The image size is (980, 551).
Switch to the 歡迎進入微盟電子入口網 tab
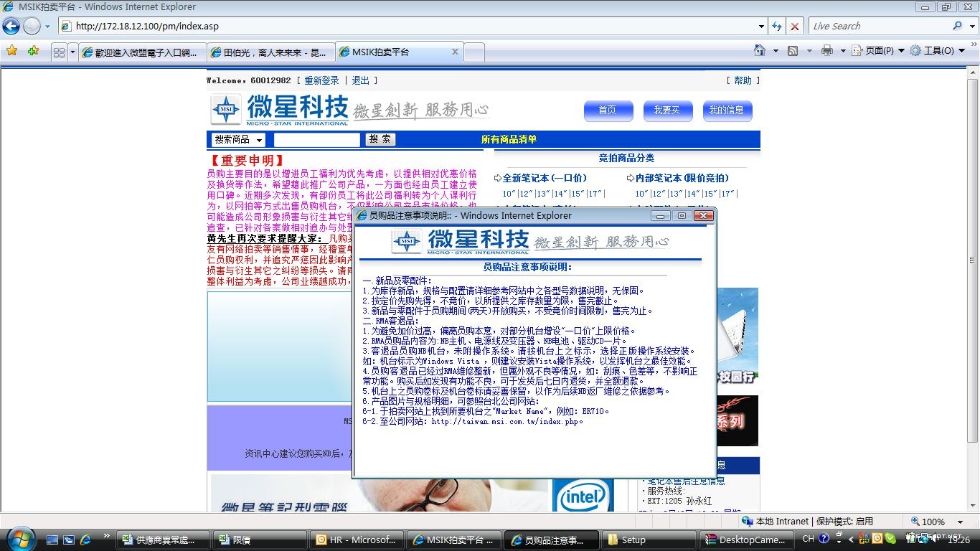141,52
